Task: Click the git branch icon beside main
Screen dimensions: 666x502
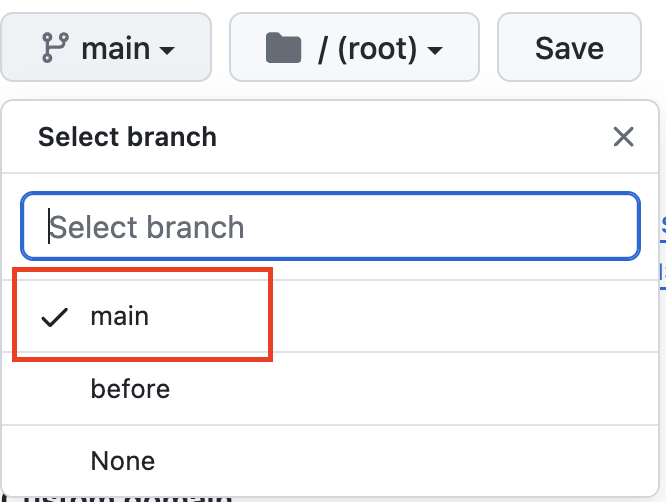Action: [55, 48]
